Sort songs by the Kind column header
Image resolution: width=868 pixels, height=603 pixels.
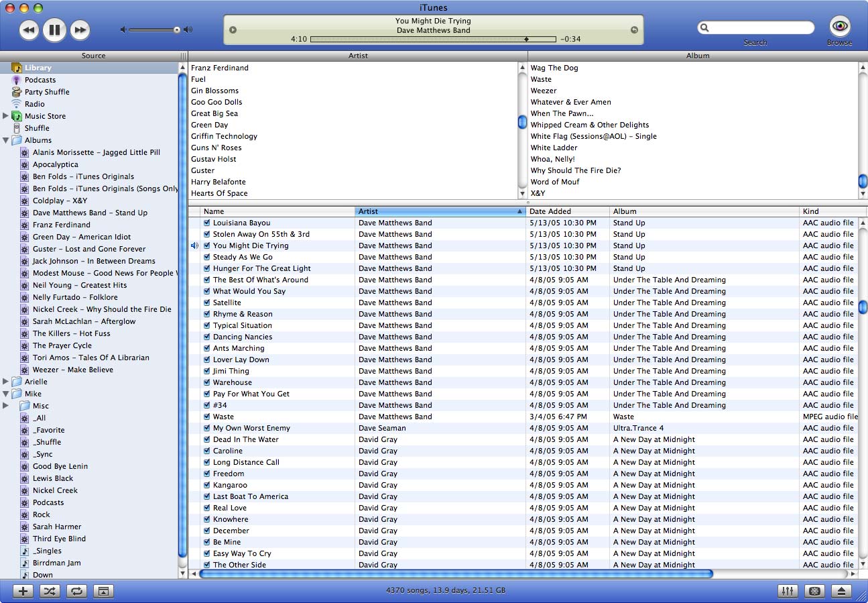(833, 211)
